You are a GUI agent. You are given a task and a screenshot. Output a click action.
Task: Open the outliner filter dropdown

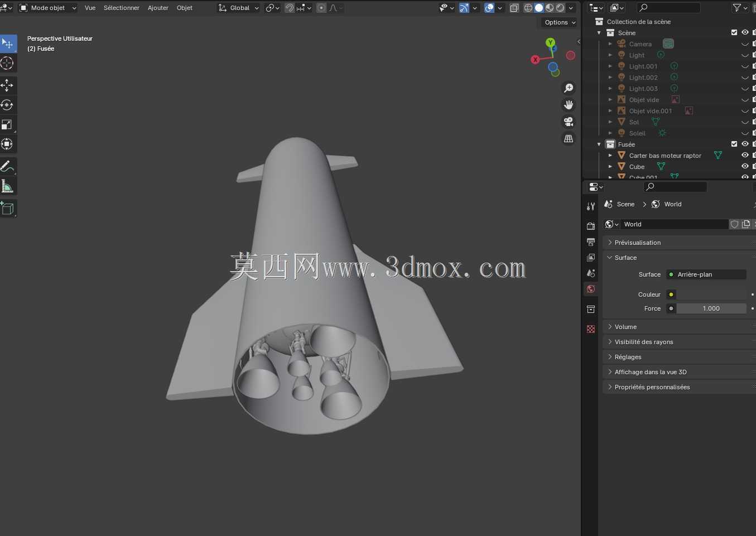tap(740, 8)
